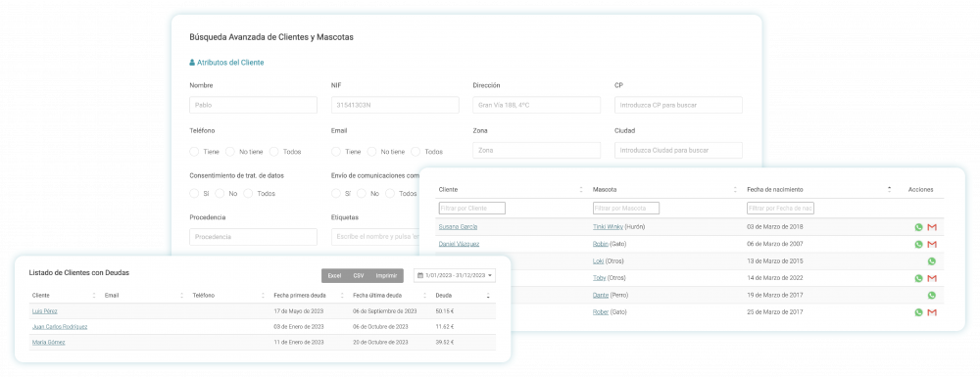
Task: Open WhatsApp chat for Robin (Gato) row
Action: [918, 244]
